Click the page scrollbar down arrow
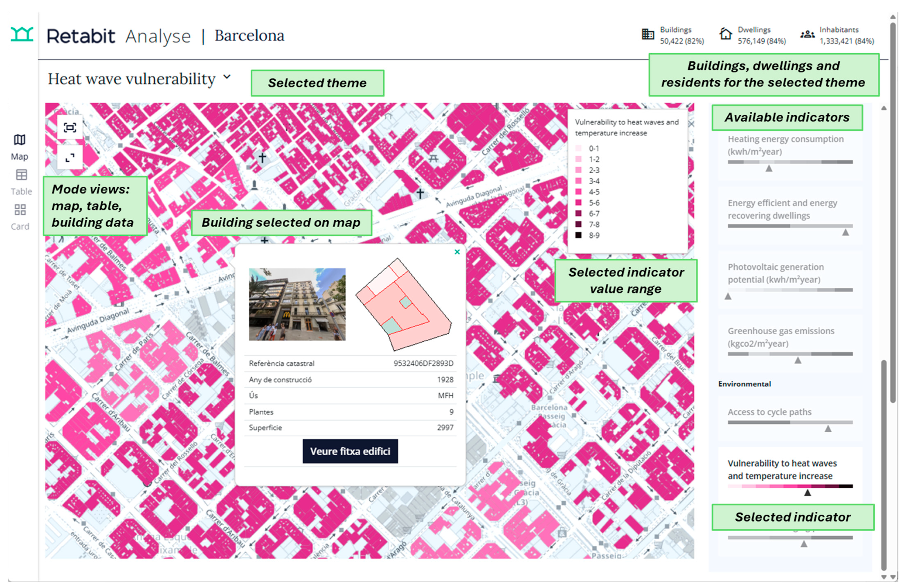 click(893, 577)
